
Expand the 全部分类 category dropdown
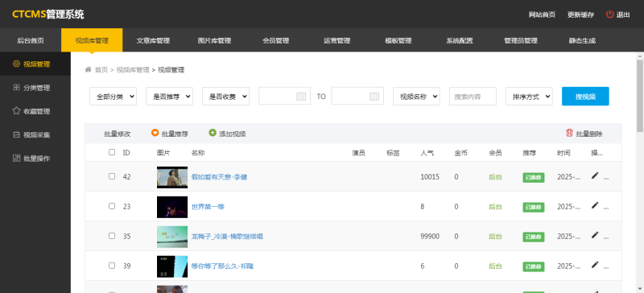click(113, 96)
